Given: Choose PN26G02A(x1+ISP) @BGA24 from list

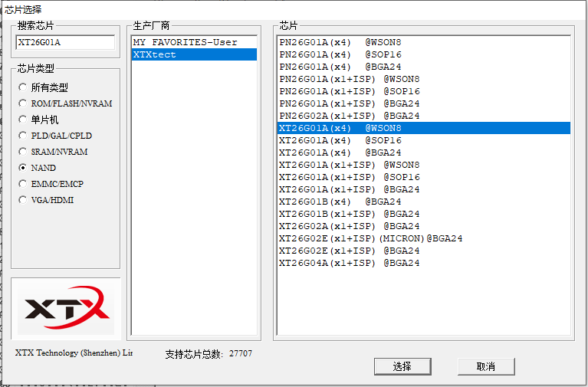Looking at the screenshot, I should (x=349, y=116).
